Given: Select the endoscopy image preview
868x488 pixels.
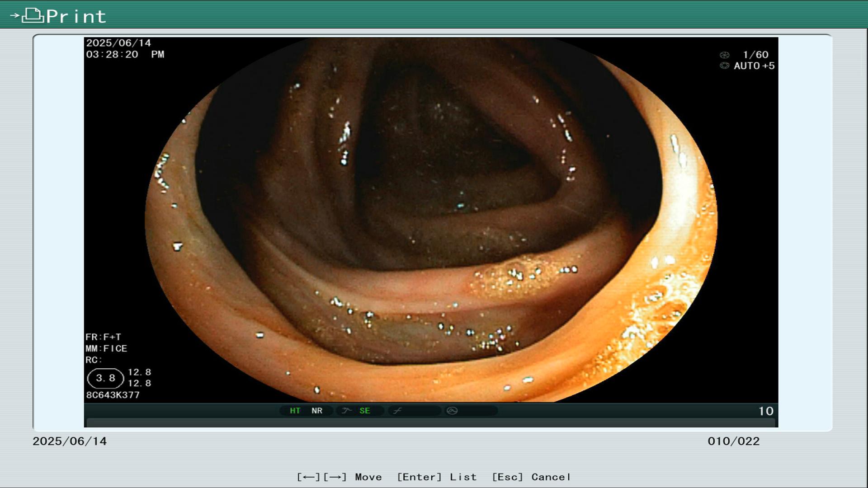Looking at the screenshot, I should click(431, 220).
